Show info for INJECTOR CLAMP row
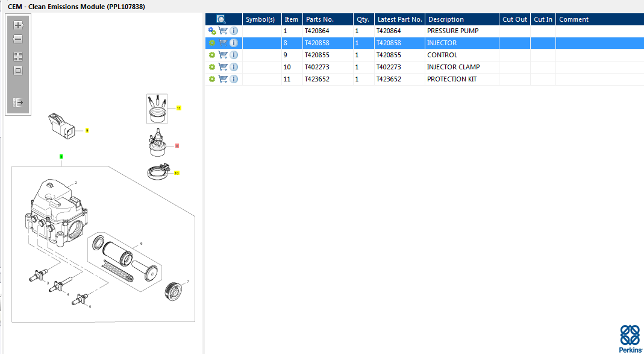The image size is (644, 354). (x=234, y=67)
